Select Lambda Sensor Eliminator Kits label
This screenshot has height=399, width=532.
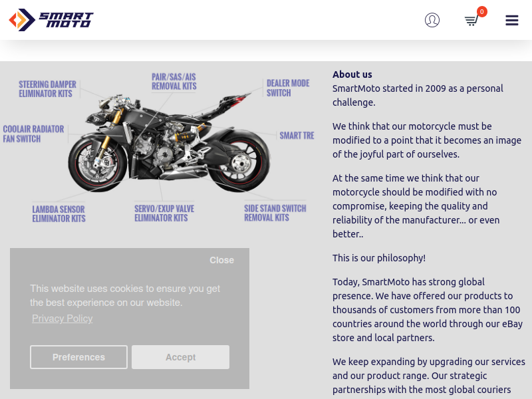(59, 213)
